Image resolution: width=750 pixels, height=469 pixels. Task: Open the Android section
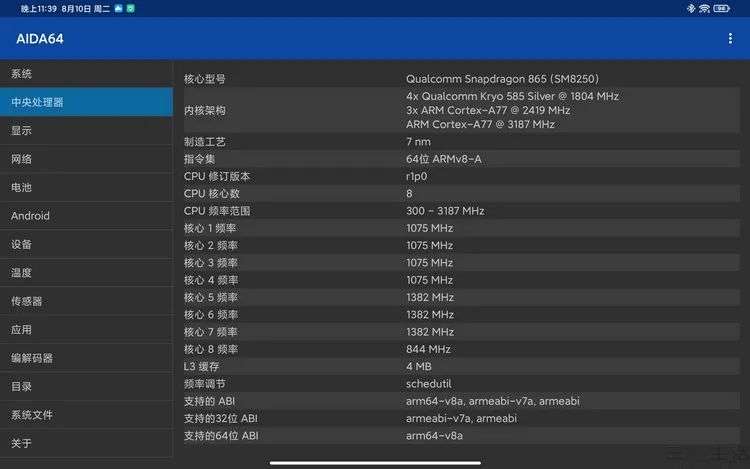coord(86,216)
